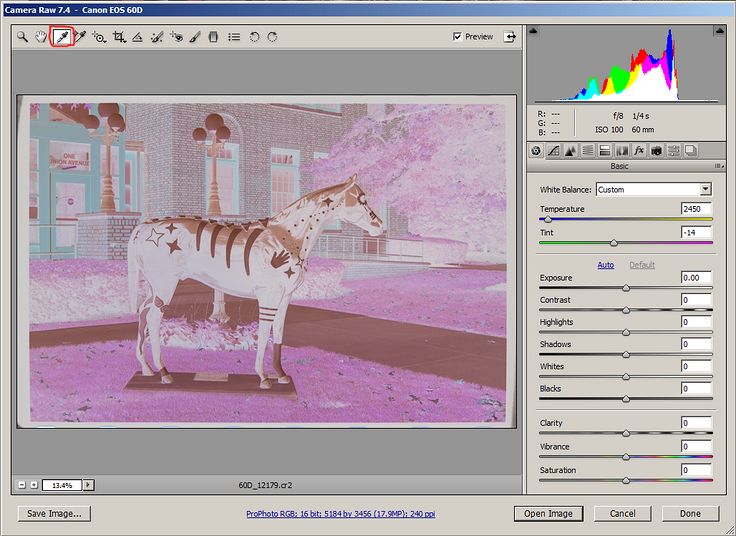Open the Basic panel options menu

tap(717, 166)
